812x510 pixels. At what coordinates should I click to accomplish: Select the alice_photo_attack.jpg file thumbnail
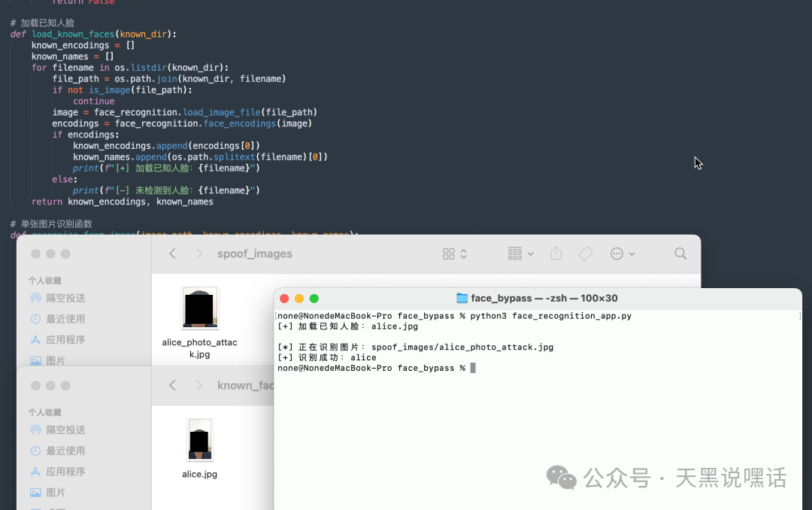[x=200, y=308]
